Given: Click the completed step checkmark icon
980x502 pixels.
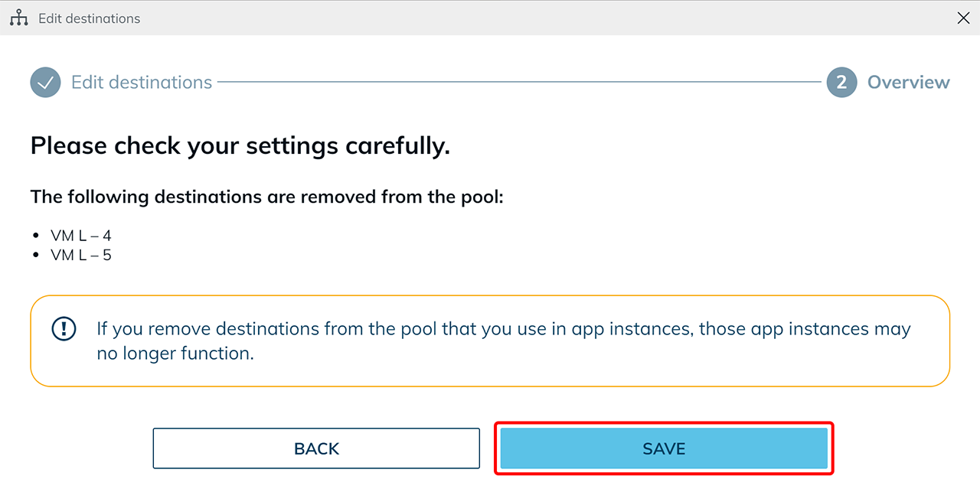Looking at the screenshot, I should coord(45,83).
